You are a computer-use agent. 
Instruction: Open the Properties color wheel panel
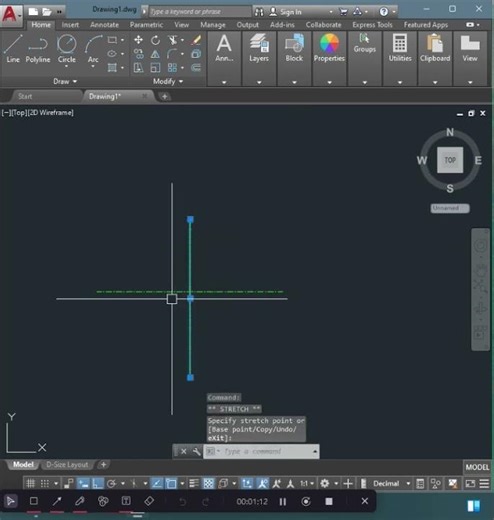[329, 48]
